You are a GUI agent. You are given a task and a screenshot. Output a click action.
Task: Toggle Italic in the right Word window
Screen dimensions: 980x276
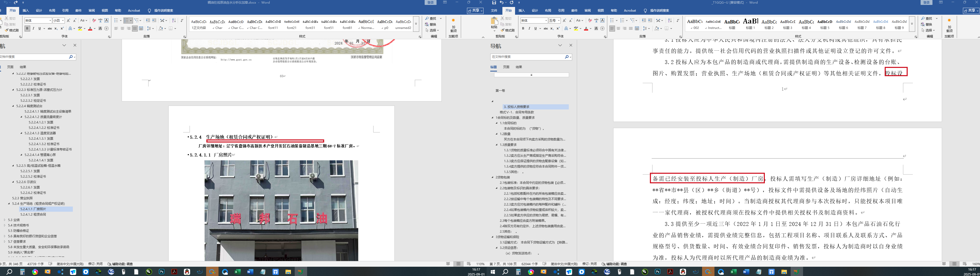coord(529,28)
